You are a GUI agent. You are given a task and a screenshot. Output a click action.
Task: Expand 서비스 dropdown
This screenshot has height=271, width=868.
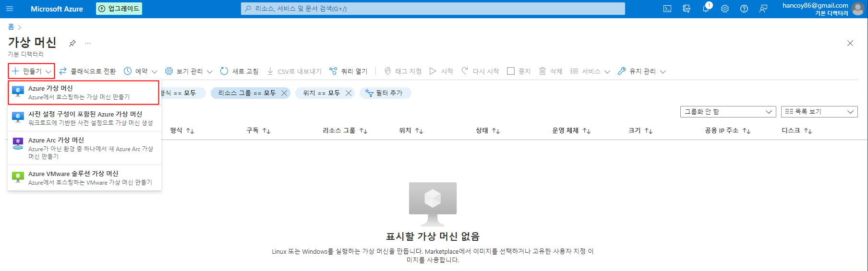tap(590, 71)
